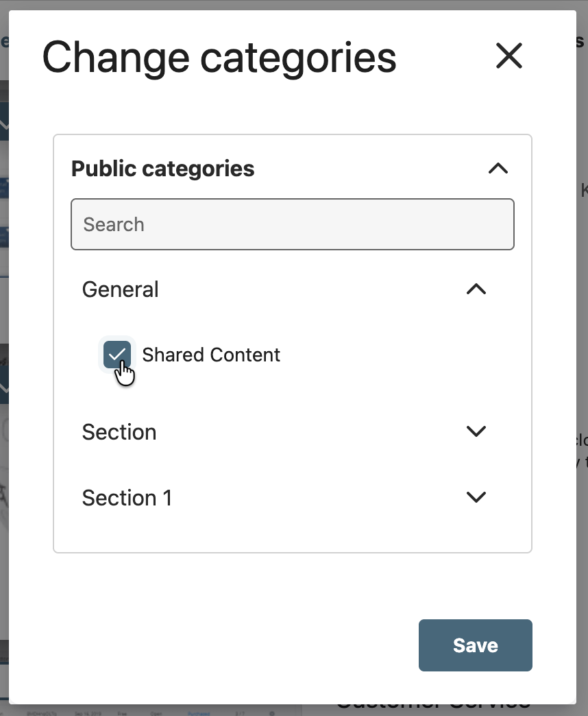The image size is (588, 716).
Task: Select the General category label
Action: [120, 289]
